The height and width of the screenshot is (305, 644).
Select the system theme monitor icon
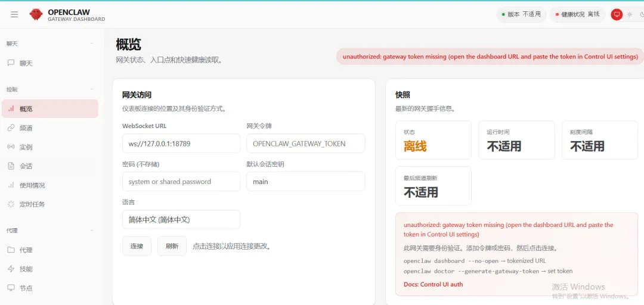617,14
